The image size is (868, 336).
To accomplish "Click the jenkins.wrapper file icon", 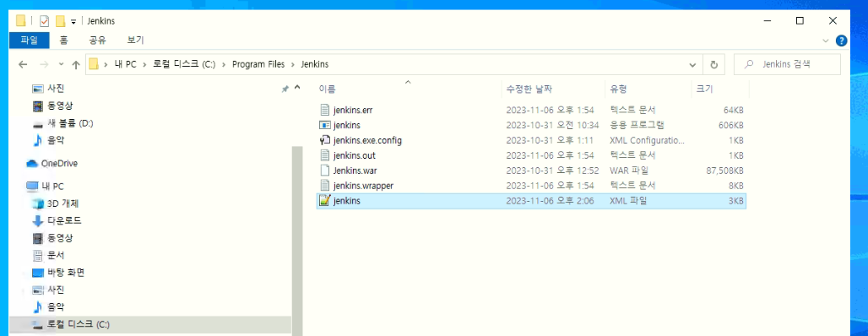I will (x=325, y=185).
